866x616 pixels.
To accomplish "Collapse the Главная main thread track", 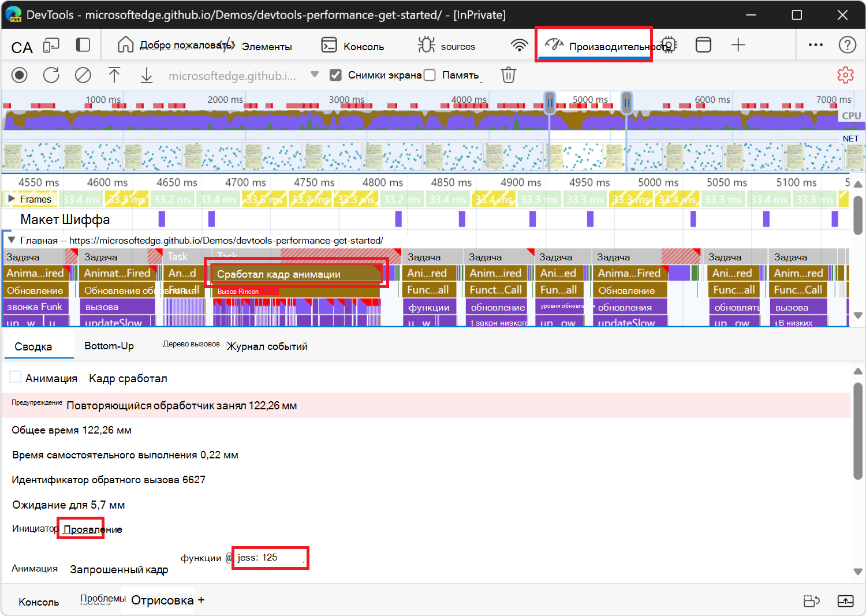I will 11,240.
